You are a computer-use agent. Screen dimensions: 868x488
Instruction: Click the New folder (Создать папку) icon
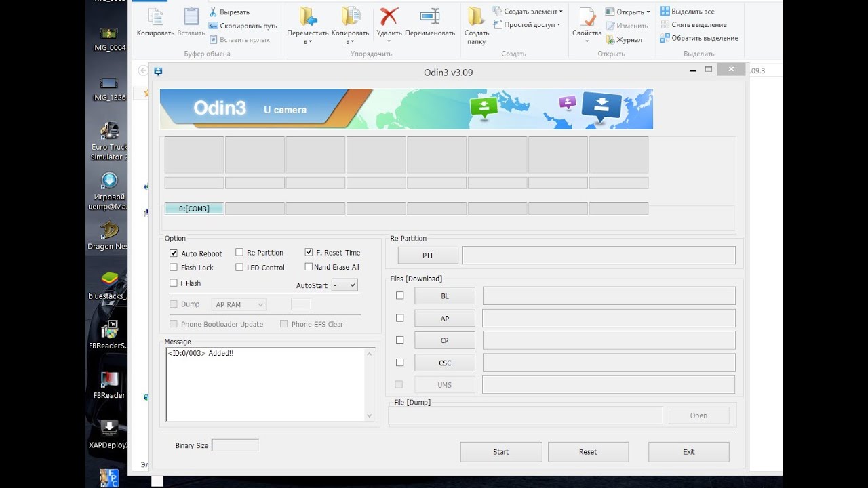[x=476, y=17]
